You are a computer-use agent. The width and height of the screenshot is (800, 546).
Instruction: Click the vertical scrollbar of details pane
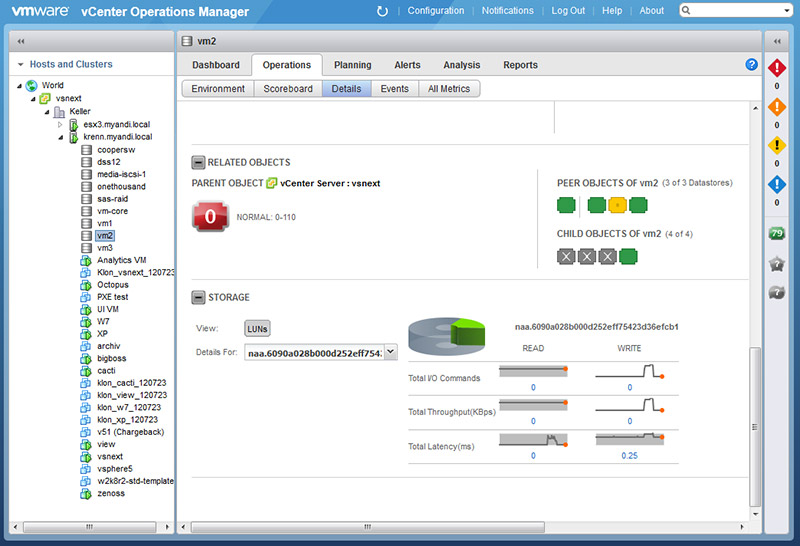[755, 427]
